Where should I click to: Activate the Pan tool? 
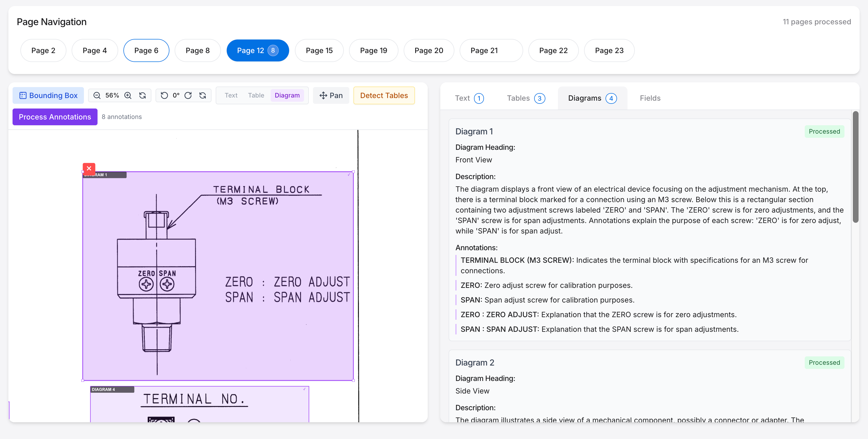(331, 95)
